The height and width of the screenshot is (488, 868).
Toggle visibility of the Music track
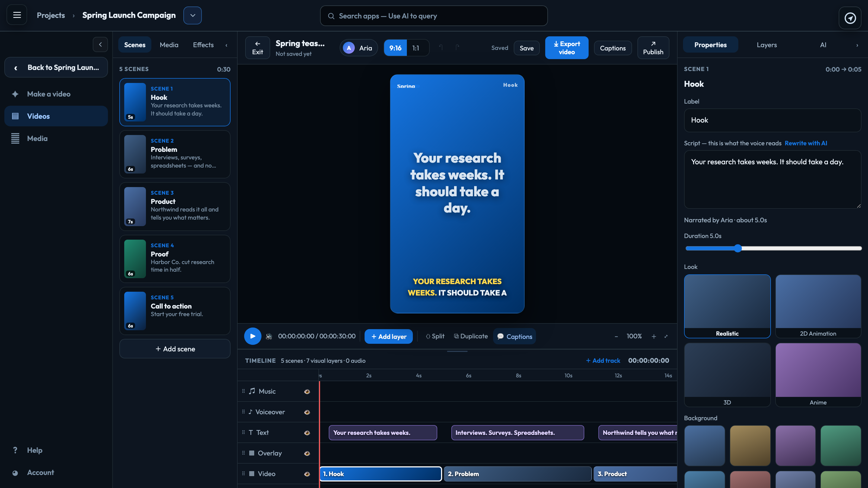pyautogui.click(x=307, y=391)
